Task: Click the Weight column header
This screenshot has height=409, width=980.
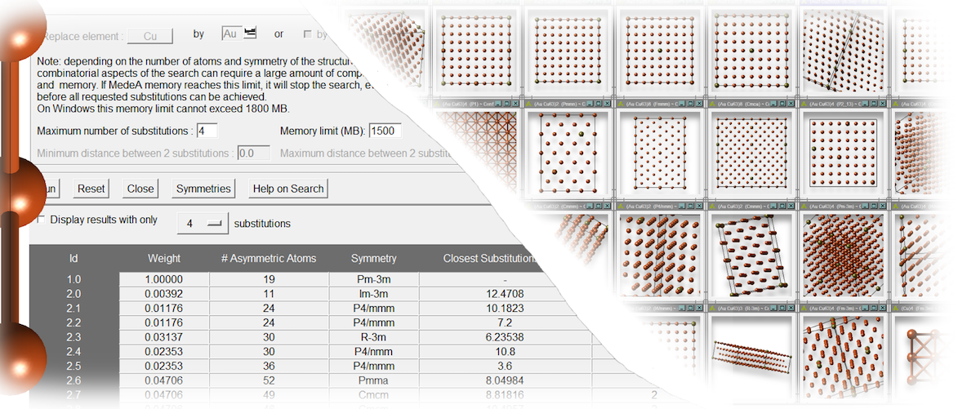Action: (163, 258)
